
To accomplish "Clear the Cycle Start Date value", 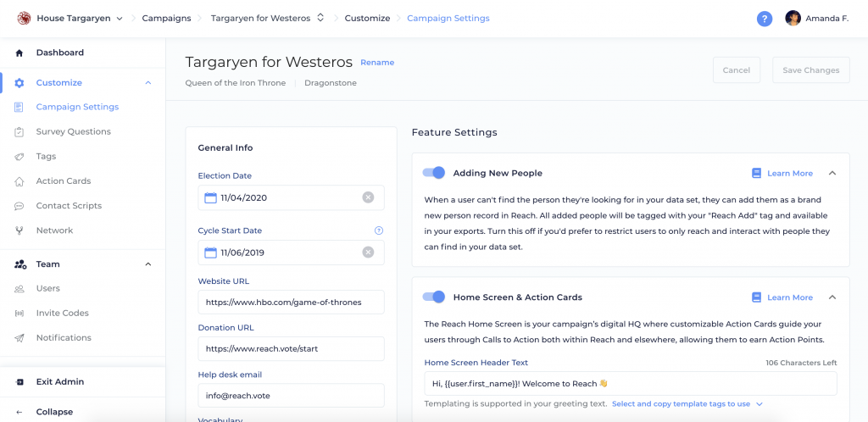I will (x=368, y=253).
